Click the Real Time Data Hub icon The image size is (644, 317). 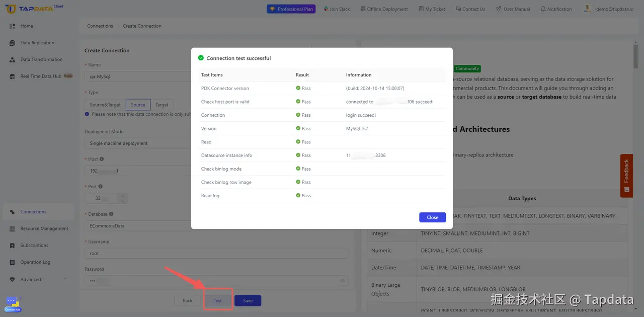coord(12,76)
